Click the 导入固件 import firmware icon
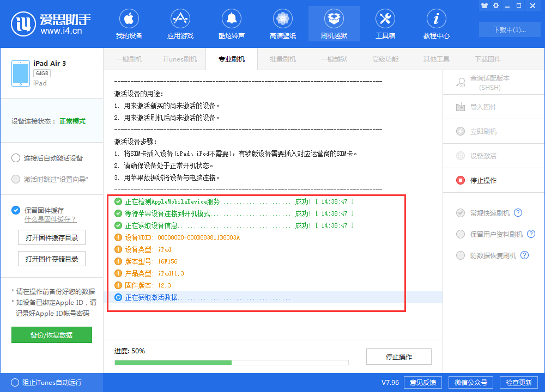This screenshot has width=545, height=392. [461, 107]
